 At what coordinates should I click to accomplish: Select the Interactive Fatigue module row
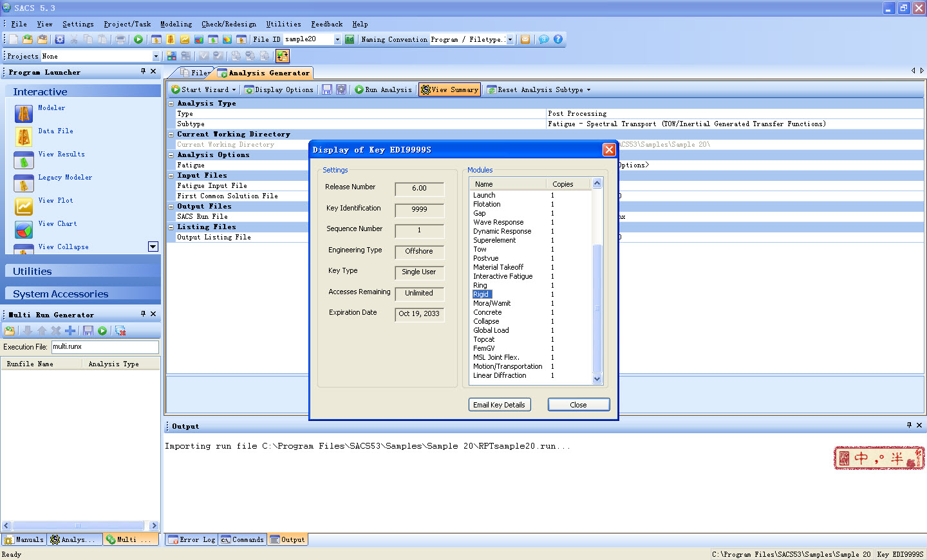[x=531, y=276]
